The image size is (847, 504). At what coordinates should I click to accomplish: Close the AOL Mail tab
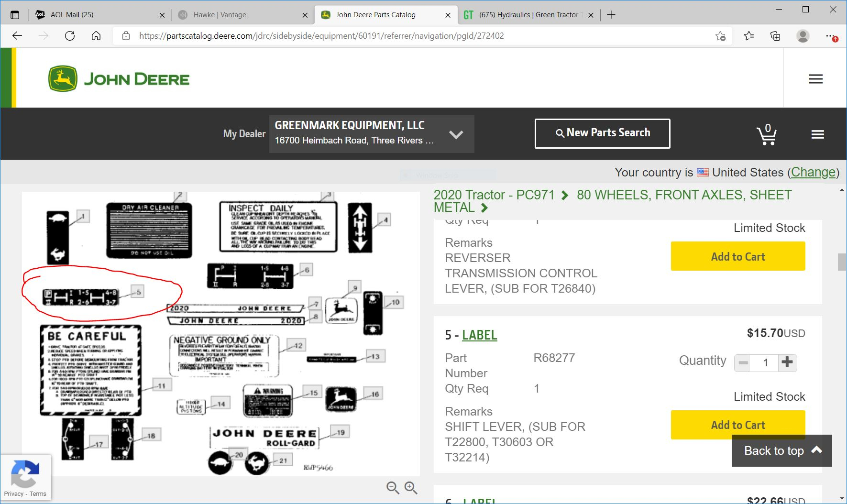point(162,15)
